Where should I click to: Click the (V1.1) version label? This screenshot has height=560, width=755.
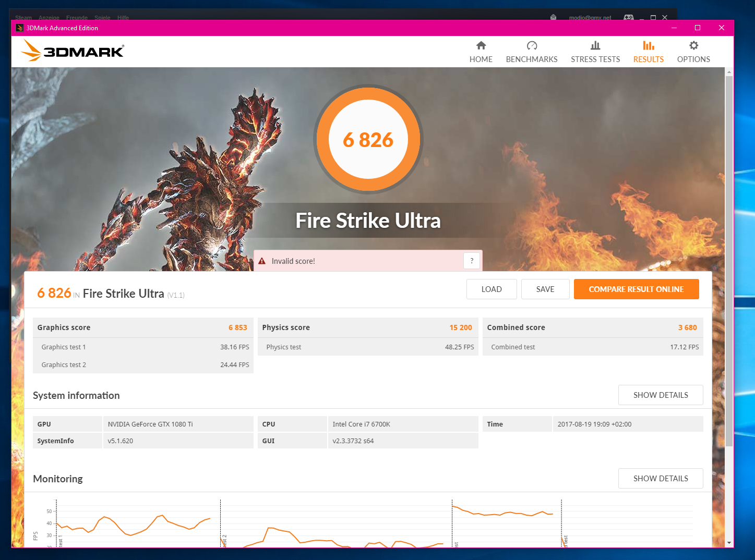pyautogui.click(x=176, y=295)
